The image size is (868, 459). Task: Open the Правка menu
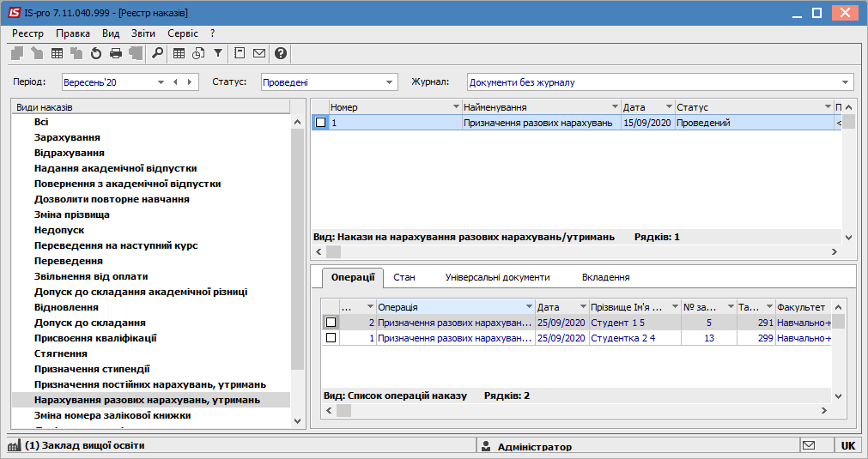tap(72, 33)
